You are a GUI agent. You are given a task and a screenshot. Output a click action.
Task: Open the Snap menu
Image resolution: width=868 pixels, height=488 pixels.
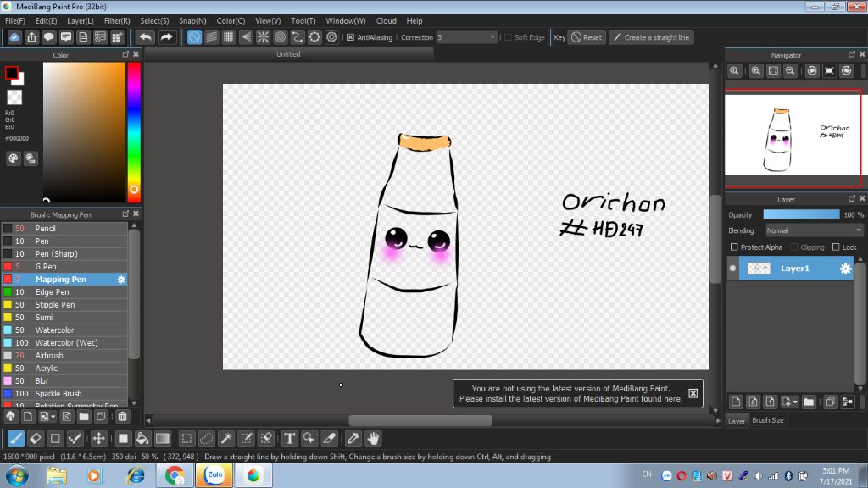[x=192, y=21]
